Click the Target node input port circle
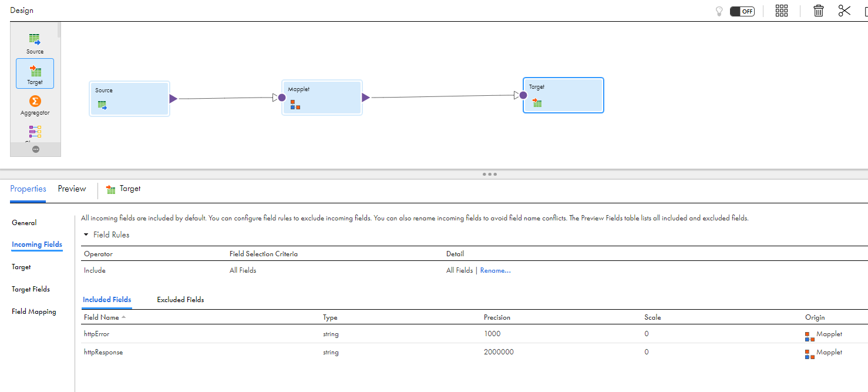868x392 pixels. pyautogui.click(x=523, y=95)
